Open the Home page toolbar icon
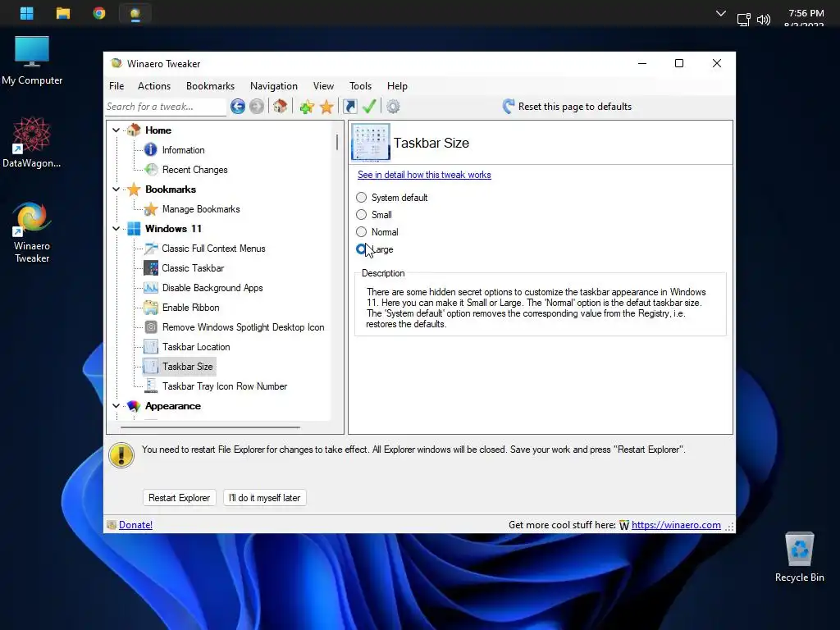This screenshot has height=630, width=840. tap(280, 106)
